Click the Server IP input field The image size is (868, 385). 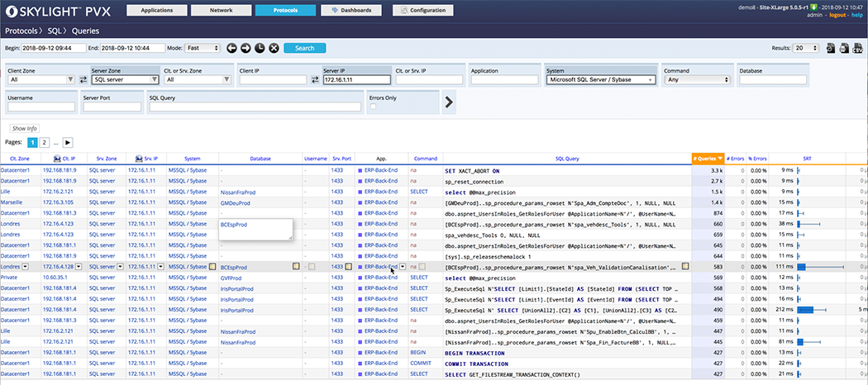[x=357, y=79]
